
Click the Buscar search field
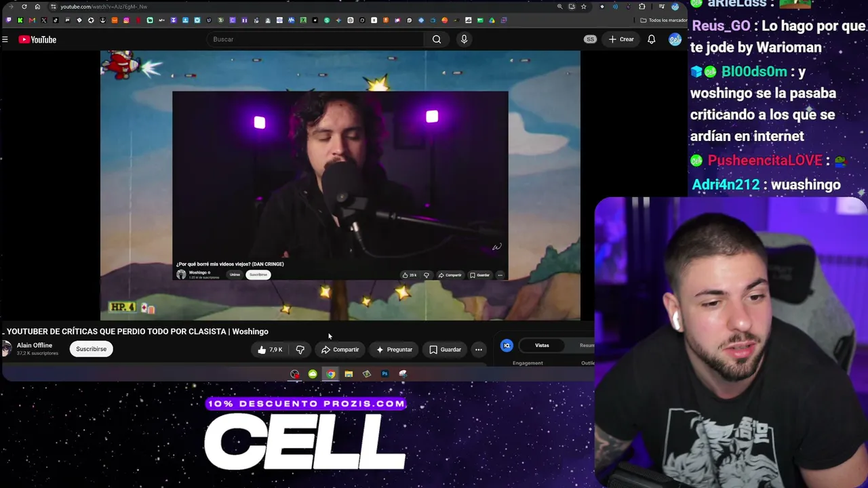point(315,39)
